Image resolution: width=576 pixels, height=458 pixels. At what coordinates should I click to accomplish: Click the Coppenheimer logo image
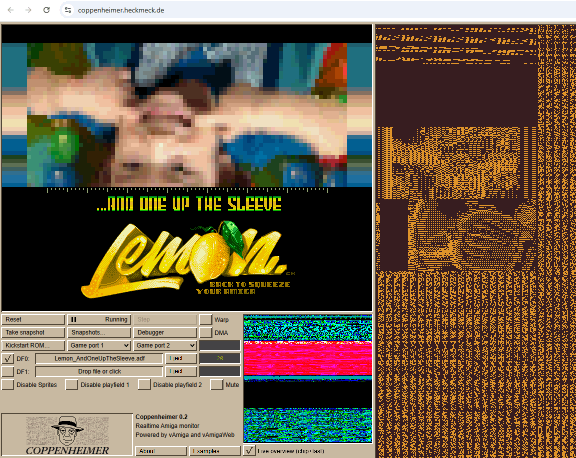coord(67,434)
